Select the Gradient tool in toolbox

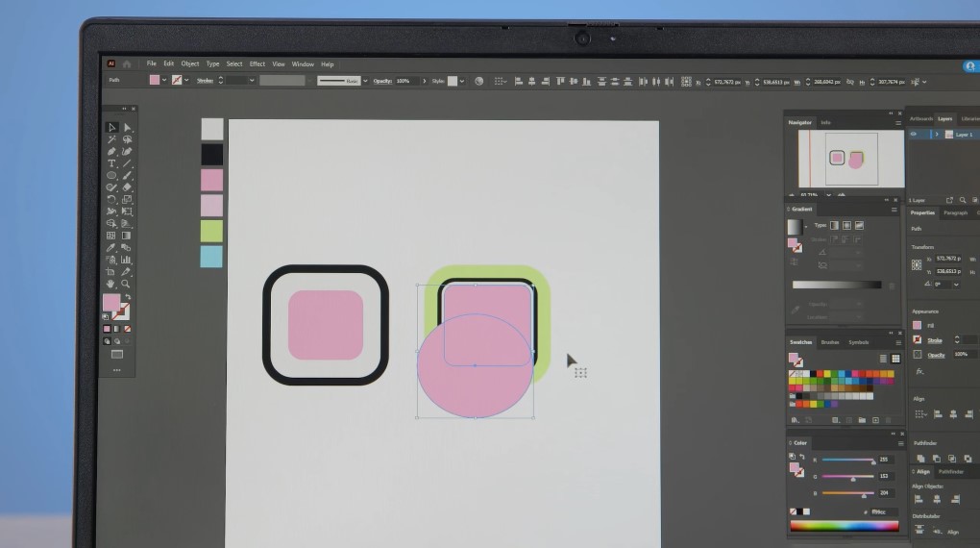[127, 236]
